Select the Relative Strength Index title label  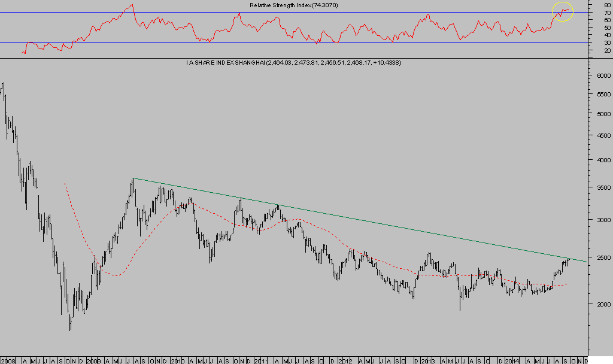pyautogui.click(x=293, y=5)
